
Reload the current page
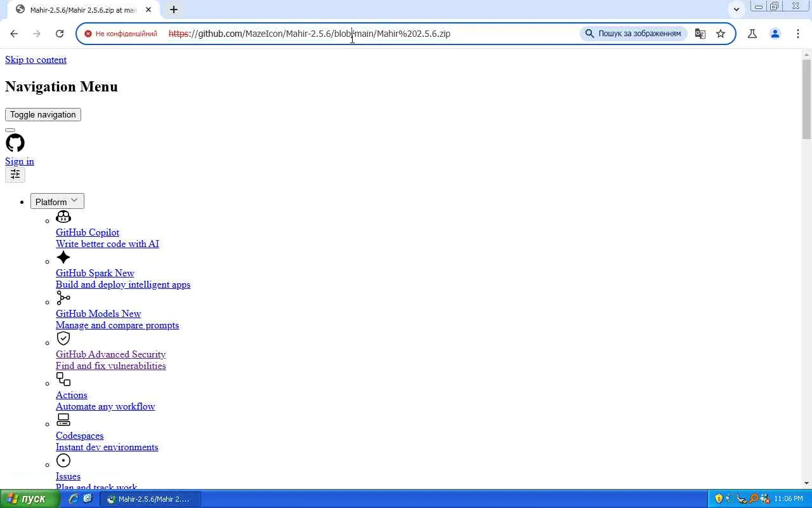pyautogui.click(x=60, y=34)
